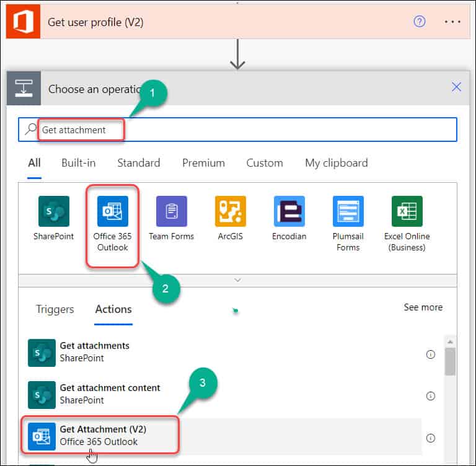Switch to the Standard tab

coord(139,163)
